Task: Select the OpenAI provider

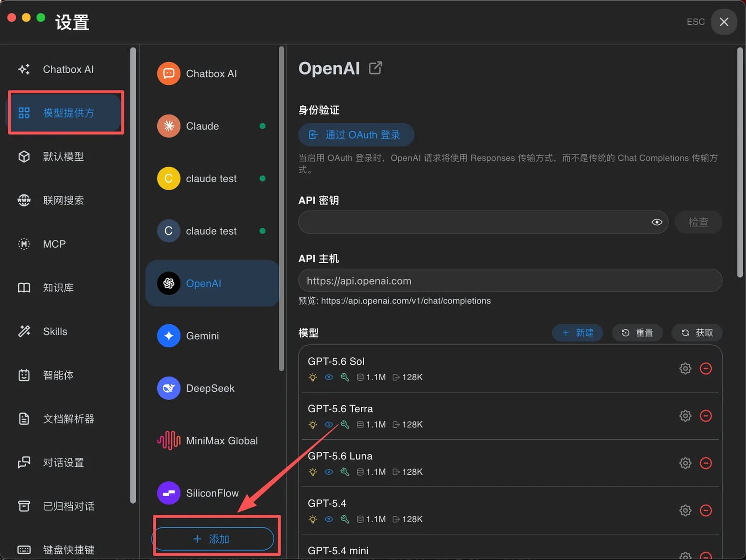Action: pos(212,283)
